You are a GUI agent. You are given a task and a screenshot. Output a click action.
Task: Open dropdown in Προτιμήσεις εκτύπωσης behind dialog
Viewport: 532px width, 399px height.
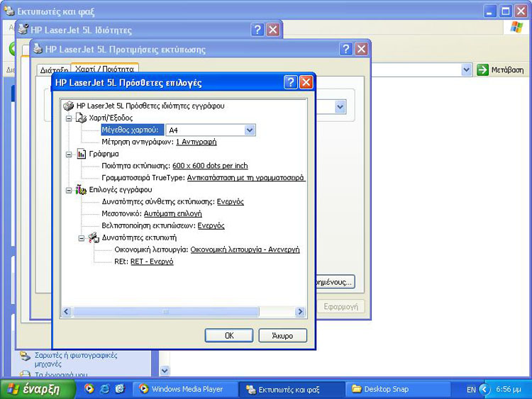point(340,107)
